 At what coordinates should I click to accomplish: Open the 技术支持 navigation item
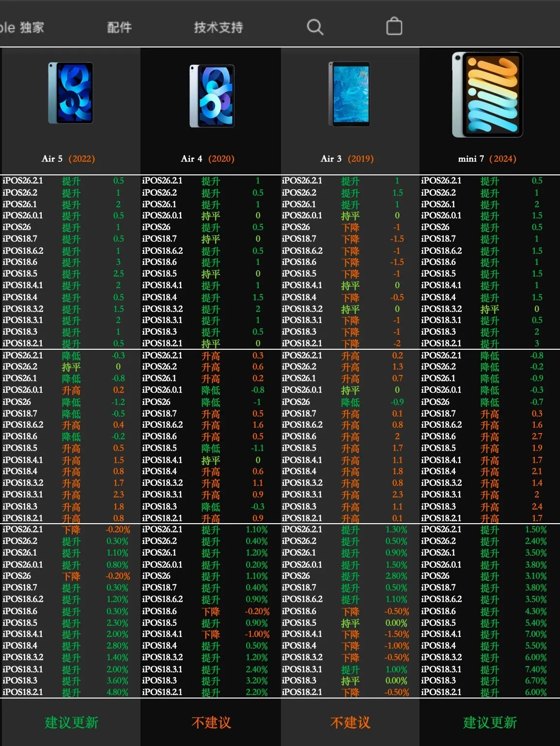pyautogui.click(x=218, y=28)
